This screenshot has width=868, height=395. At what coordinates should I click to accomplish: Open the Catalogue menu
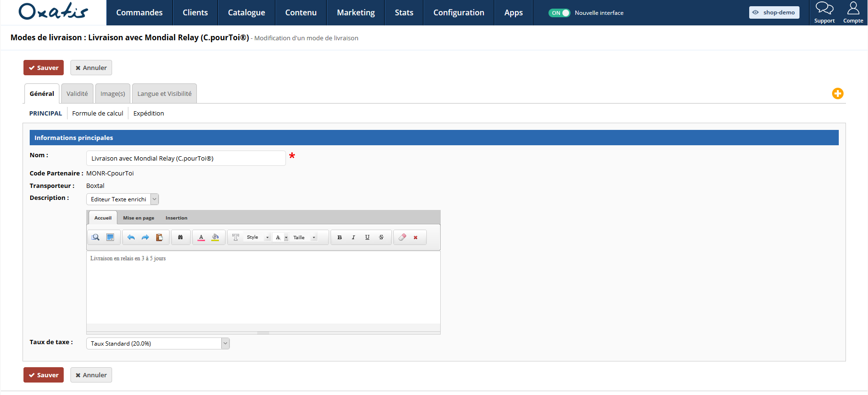coord(246,12)
